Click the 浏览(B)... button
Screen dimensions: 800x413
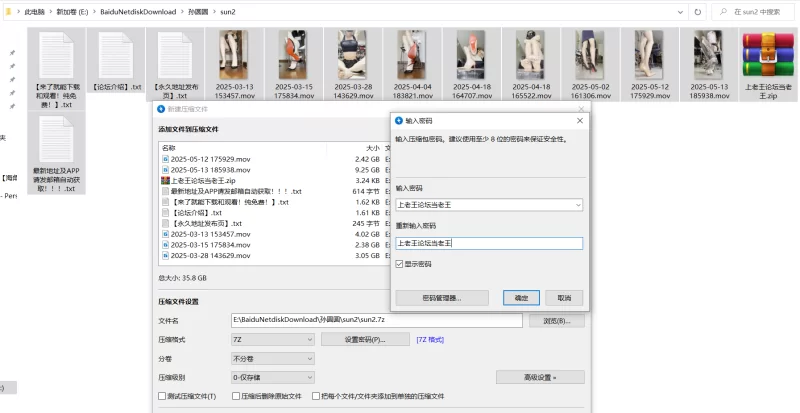[557, 321]
